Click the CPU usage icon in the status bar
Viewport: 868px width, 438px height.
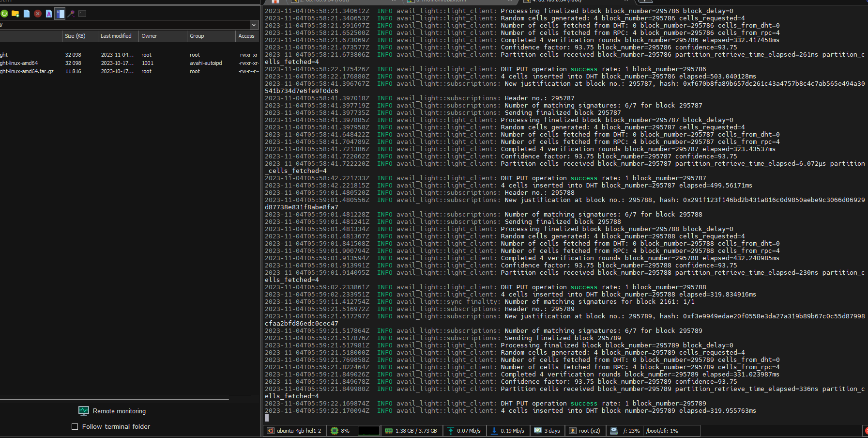[334, 430]
